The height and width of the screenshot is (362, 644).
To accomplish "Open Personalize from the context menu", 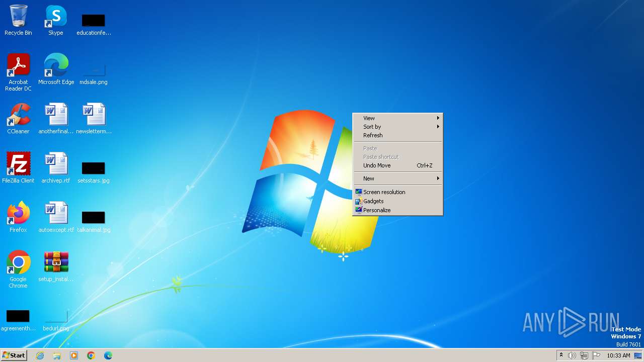I will click(x=397, y=210).
